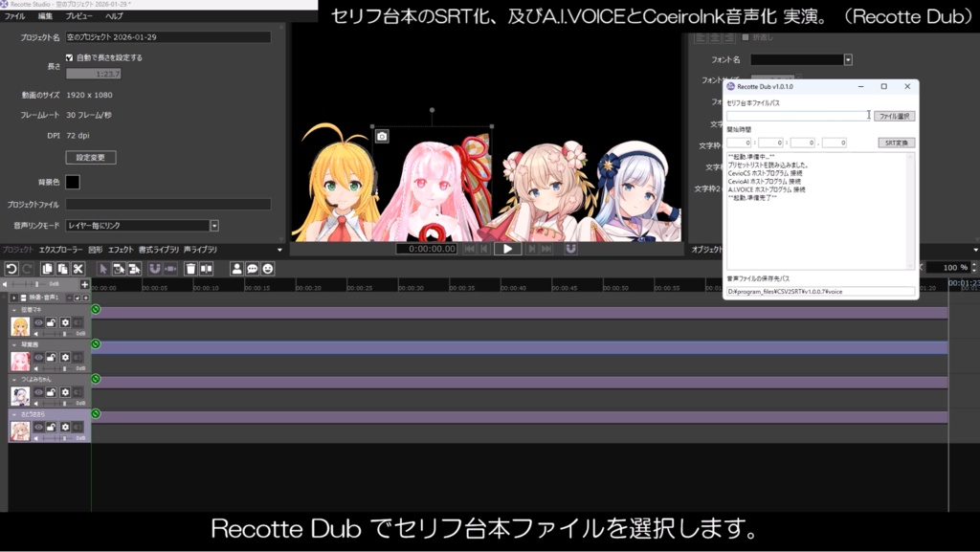Click the Copy icon in the timeline toolbar
The image size is (980, 552).
47,269
